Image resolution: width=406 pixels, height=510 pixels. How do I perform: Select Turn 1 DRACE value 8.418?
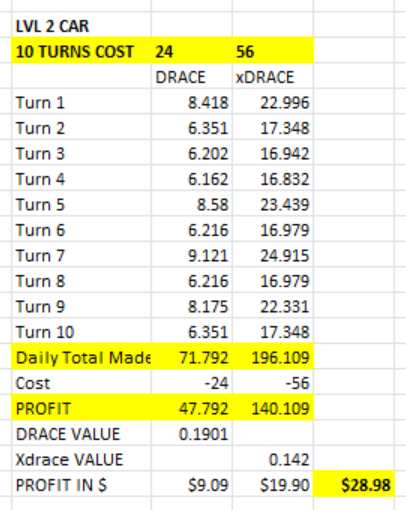[x=192, y=102]
